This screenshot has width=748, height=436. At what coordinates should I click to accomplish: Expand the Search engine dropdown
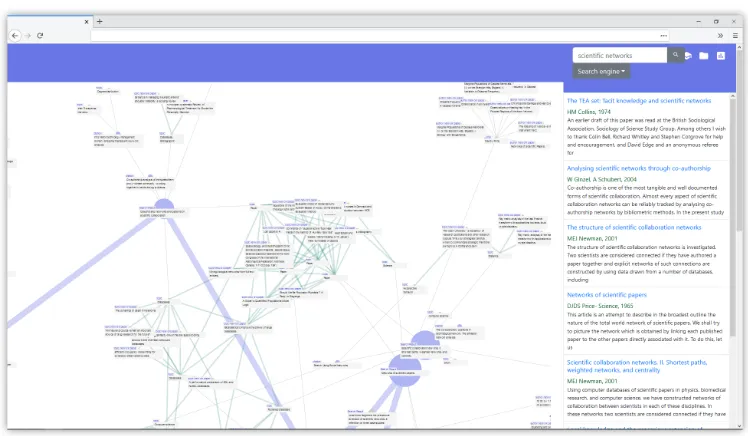click(x=601, y=72)
